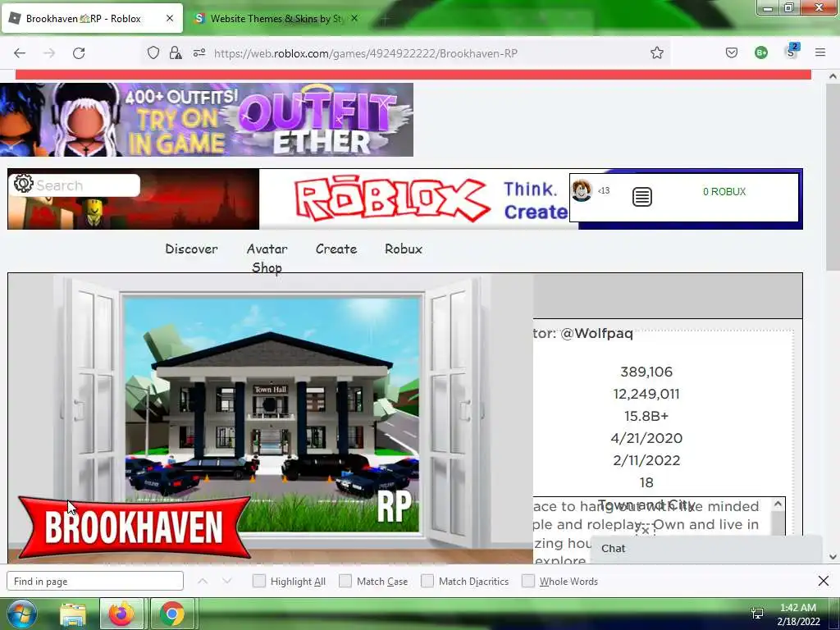Focus the Find in page field
This screenshot has width=840, height=630.
(95, 582)
